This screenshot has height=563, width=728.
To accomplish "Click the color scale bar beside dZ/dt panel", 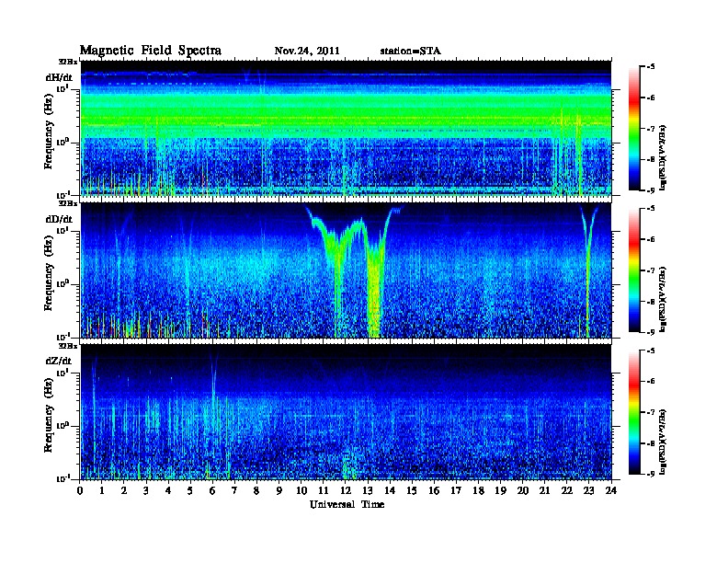I will 634,412.
